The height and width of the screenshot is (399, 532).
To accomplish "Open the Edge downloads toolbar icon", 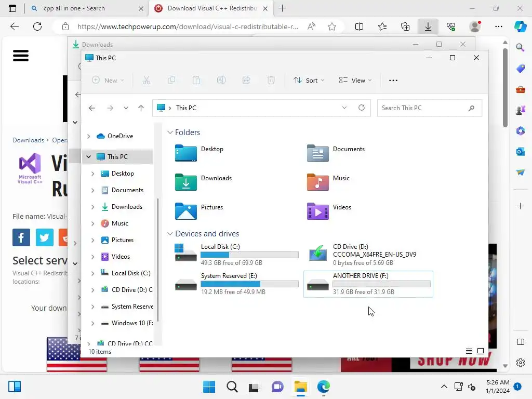I will (428, 26).
